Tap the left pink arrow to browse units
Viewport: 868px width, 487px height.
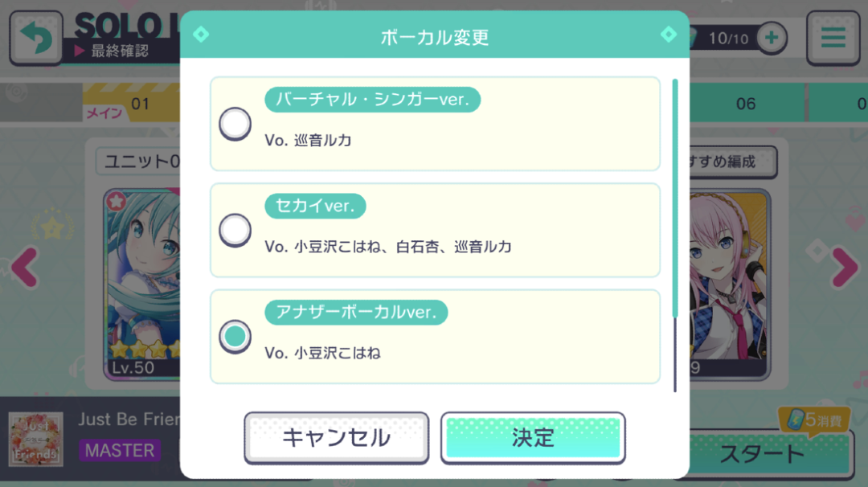tap(24, 268)
